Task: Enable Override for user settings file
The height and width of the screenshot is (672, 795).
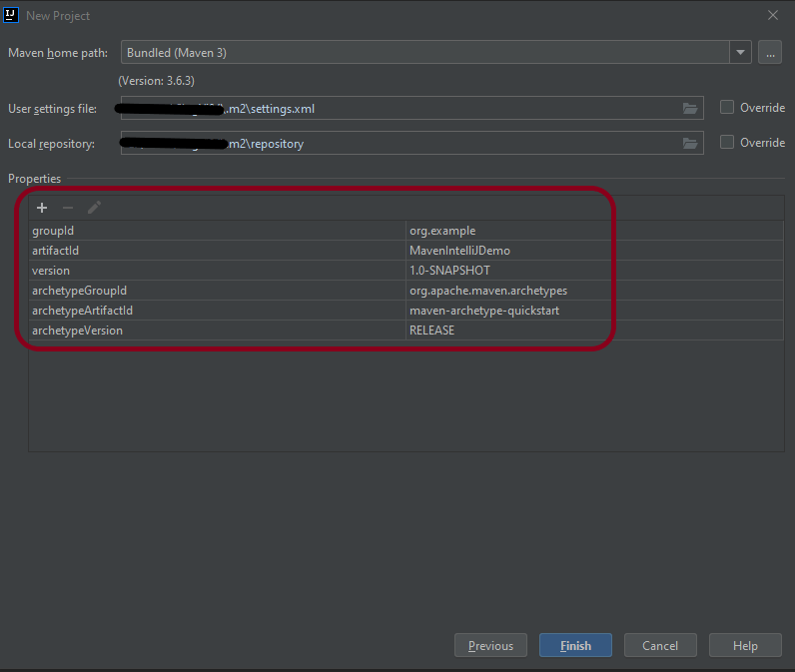Action: tap(727, 108)
